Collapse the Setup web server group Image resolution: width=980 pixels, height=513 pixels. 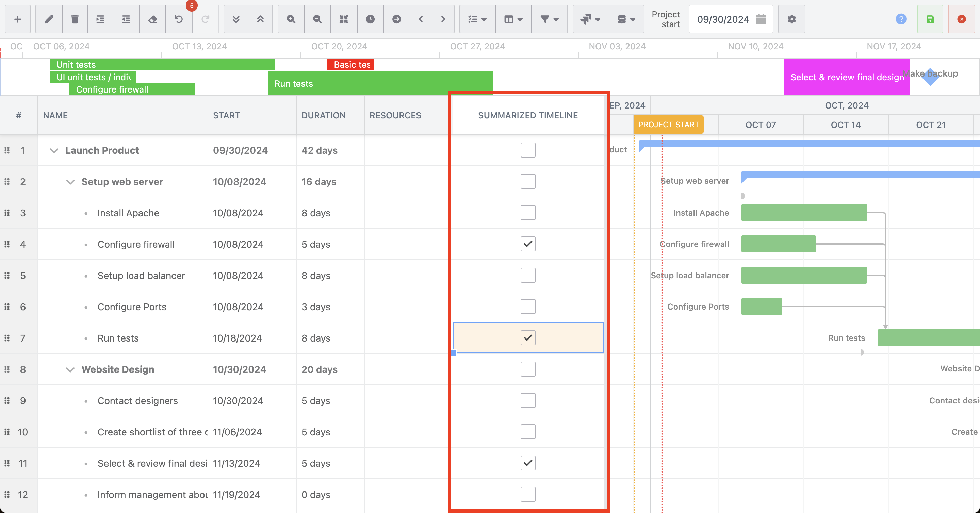tap(70, 181)
